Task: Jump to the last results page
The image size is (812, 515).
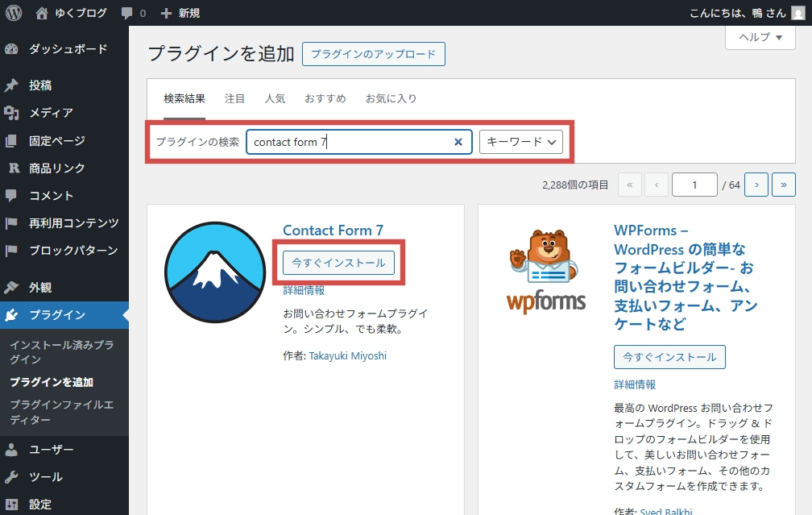Action: coord(784,185)
